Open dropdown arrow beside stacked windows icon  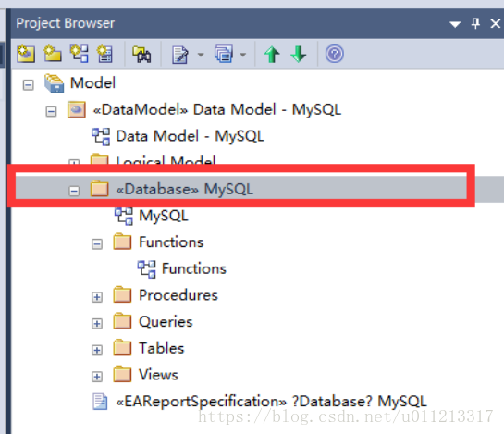click(x=243, y=55)
